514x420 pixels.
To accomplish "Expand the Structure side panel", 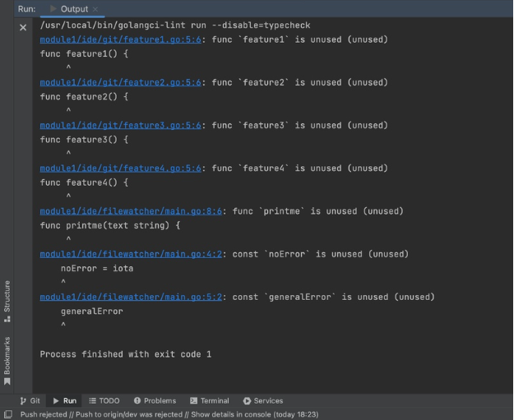I will click(7, 300).
